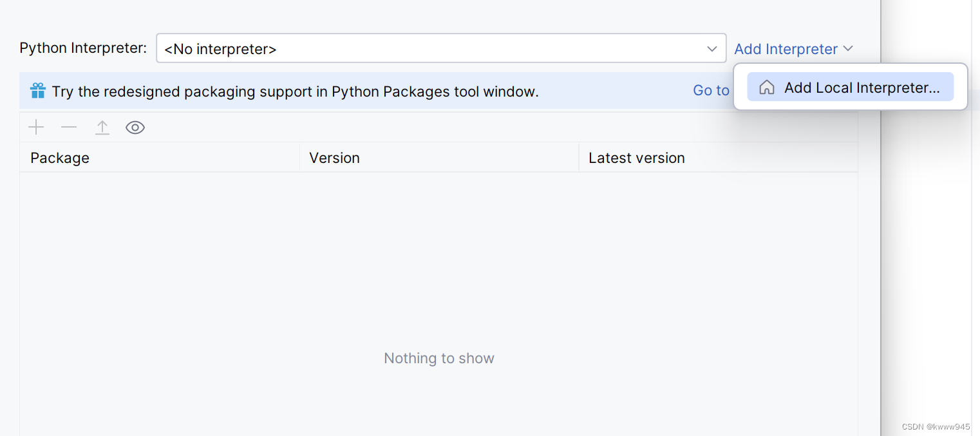Click the upgrade package up-arrow icon

coord(102,128)
